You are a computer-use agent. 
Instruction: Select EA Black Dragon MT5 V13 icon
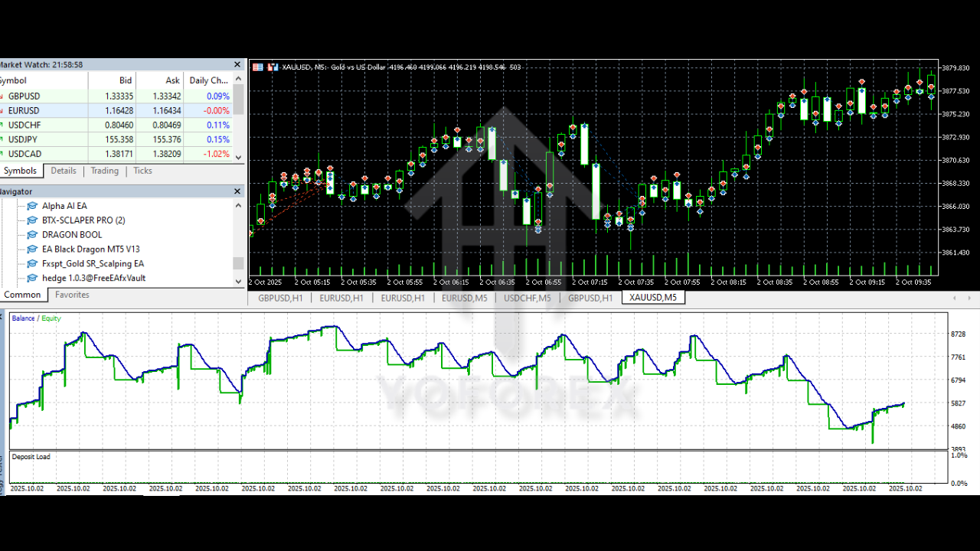[32, 249]
